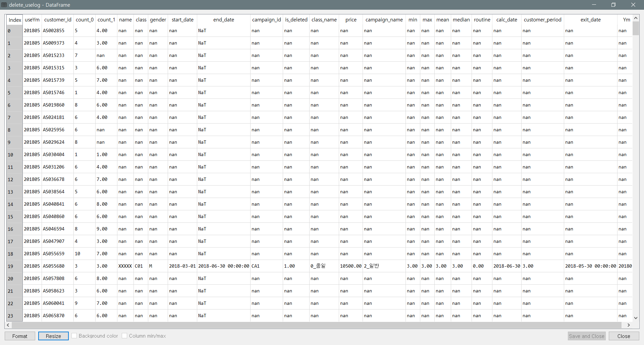The image size is (644, 345).
Task: Select row index 19
Action: point(14,266)
